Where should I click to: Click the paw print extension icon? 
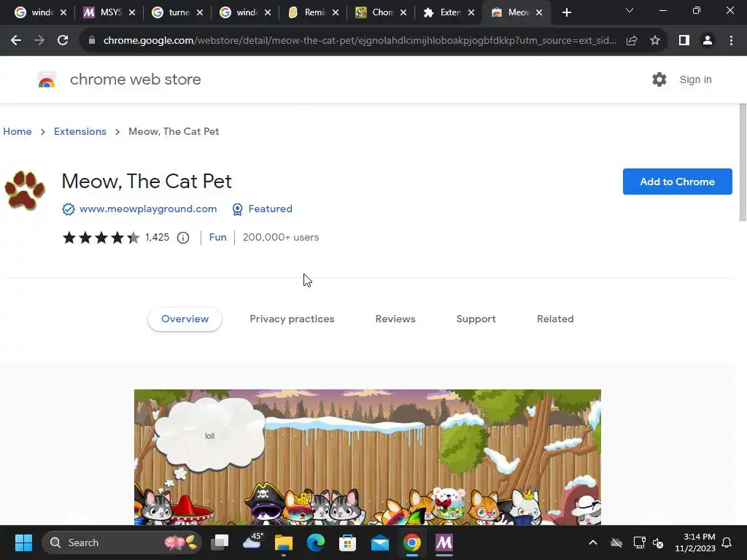25,190
